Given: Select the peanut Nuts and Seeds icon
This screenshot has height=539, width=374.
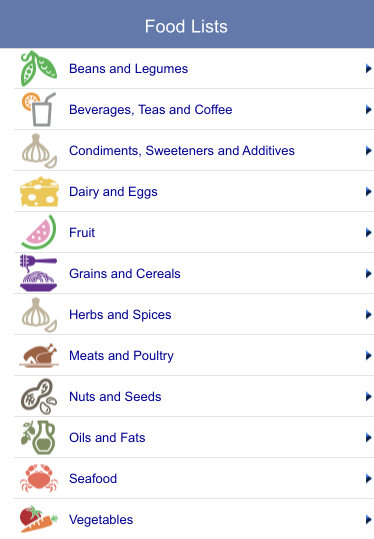Looking at the screenshot, I should (38, 396).
